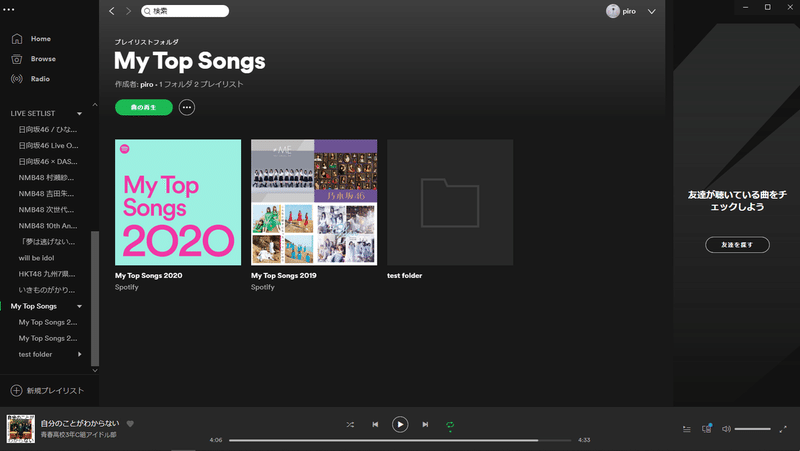Navigate forward with right arrow
Screen dimensions: 800x451
[x=128, y=11]
